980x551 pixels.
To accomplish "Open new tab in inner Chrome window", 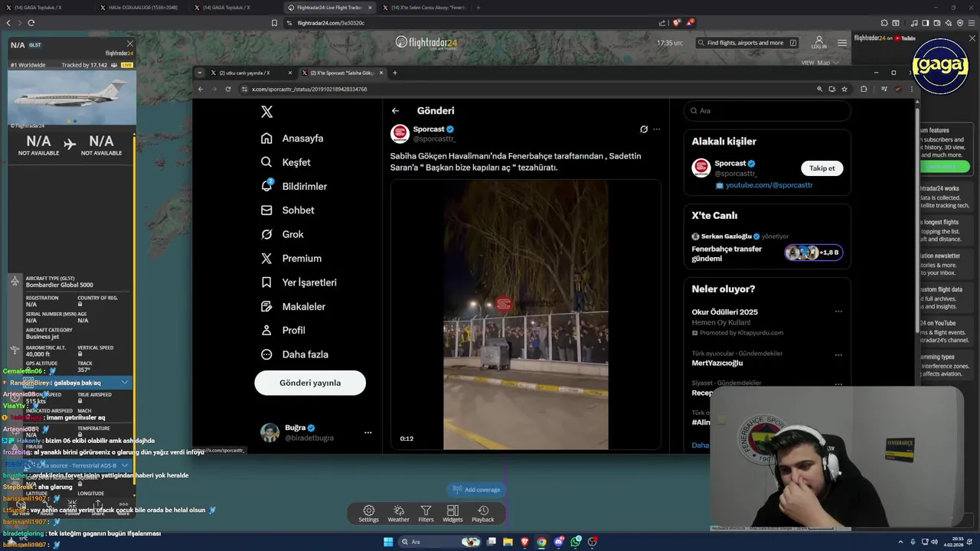I will click(395, 73).
